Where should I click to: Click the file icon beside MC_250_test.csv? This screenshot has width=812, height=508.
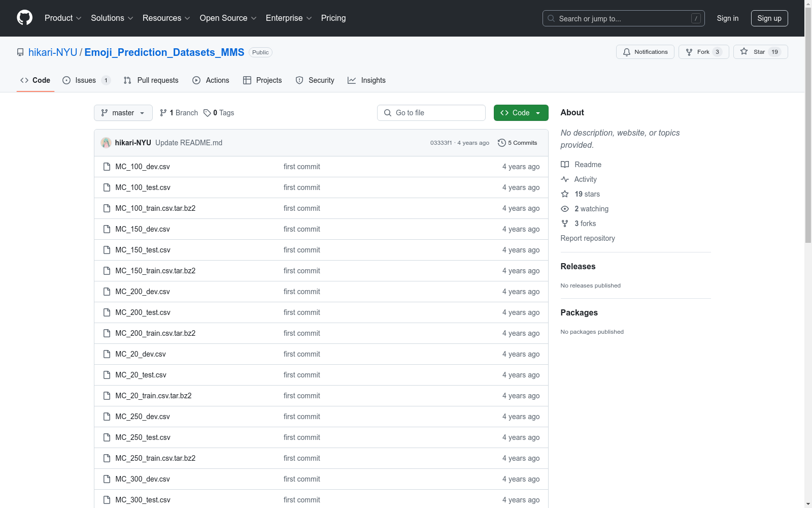(x=107, y=437)
